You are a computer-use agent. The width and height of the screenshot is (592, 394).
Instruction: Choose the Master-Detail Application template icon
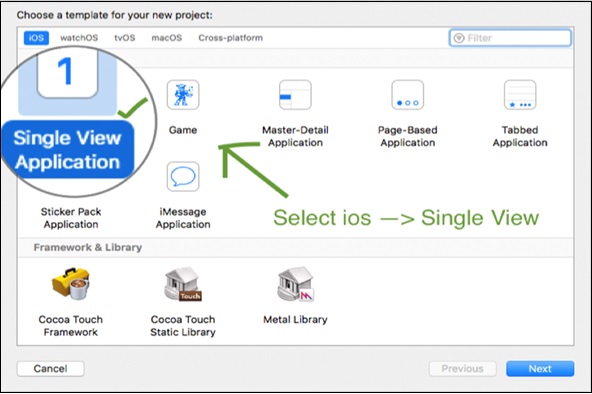tap(295, 95)
